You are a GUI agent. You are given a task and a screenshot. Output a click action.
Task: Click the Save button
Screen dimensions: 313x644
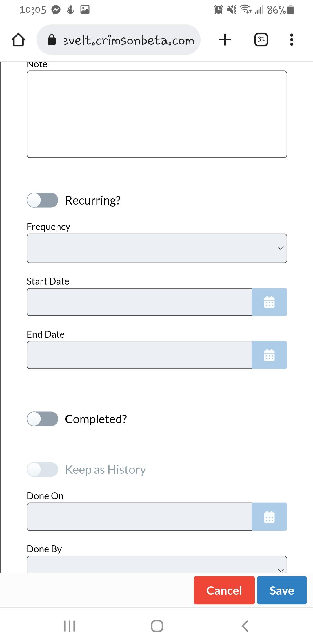(282, 590)
